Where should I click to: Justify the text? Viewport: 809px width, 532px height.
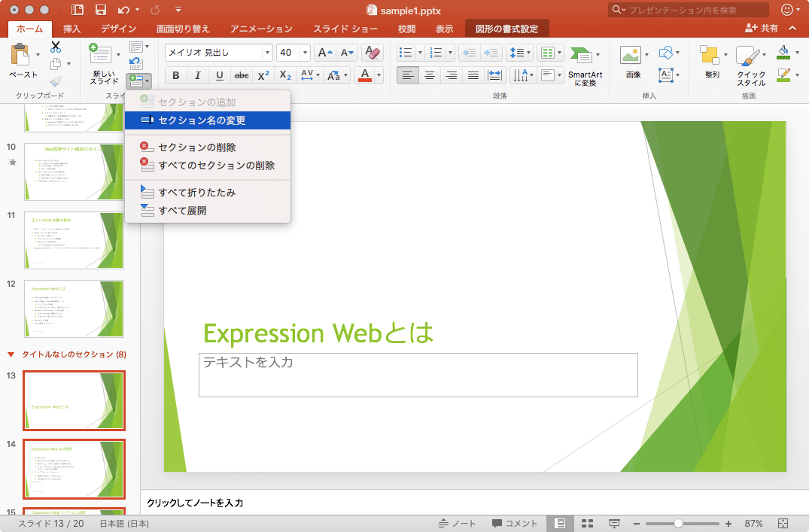click(473, 75)
